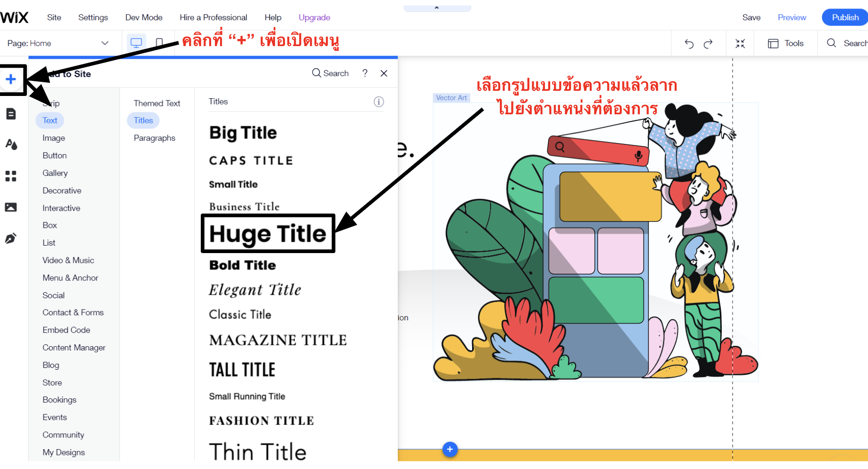Click the info icon beside Titles

pyautogui.click(x=379, y=102)
